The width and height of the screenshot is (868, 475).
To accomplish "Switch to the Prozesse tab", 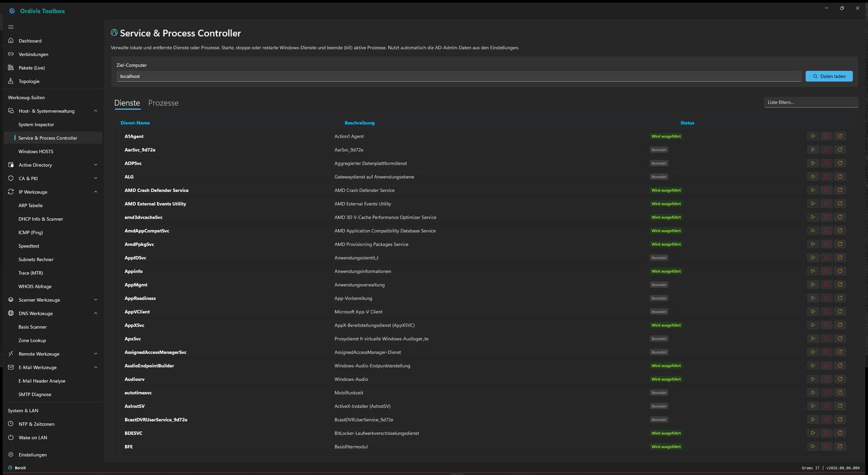I will click(163, 103).
